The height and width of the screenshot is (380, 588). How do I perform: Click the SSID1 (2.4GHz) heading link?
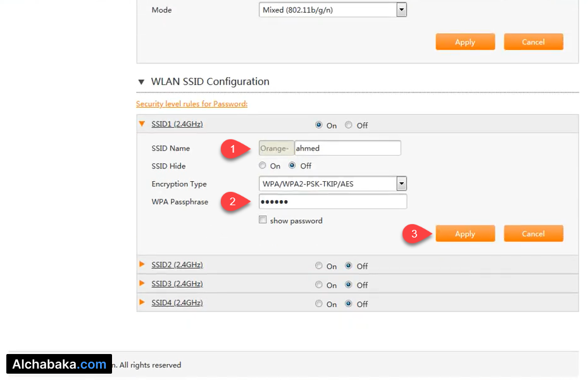(177, 123)
